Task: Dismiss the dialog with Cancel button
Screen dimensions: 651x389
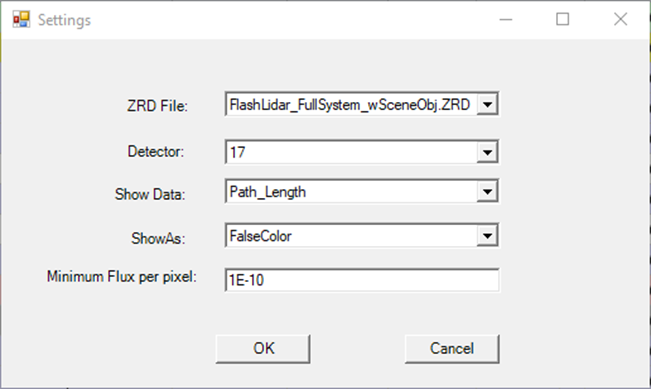Action: point(452,349)
